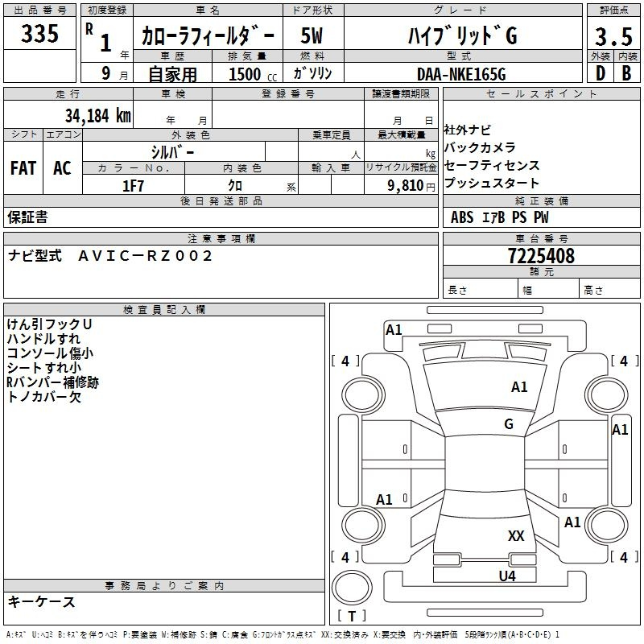Click navigation model AVIC-RZ002 note

pyautogui.click(x=110, y=256)
